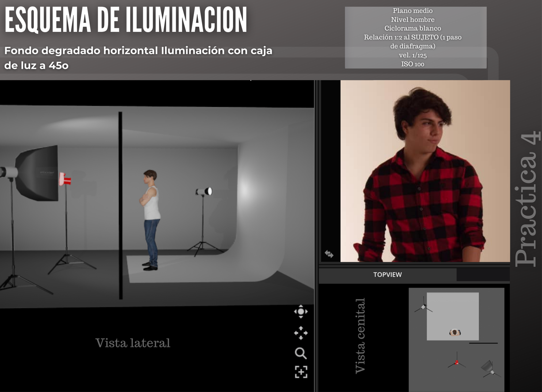Click the 'ESQUEMA DE ILUMINACION' title
This screenshot has height=392, width=542.
[x=126, y=20]
